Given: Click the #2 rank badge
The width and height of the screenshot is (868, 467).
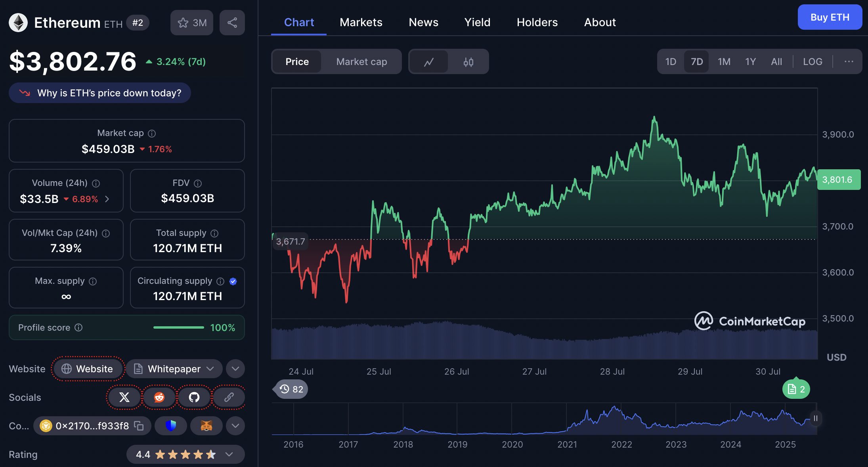Looking at the screenshot, I should [138, 23].
